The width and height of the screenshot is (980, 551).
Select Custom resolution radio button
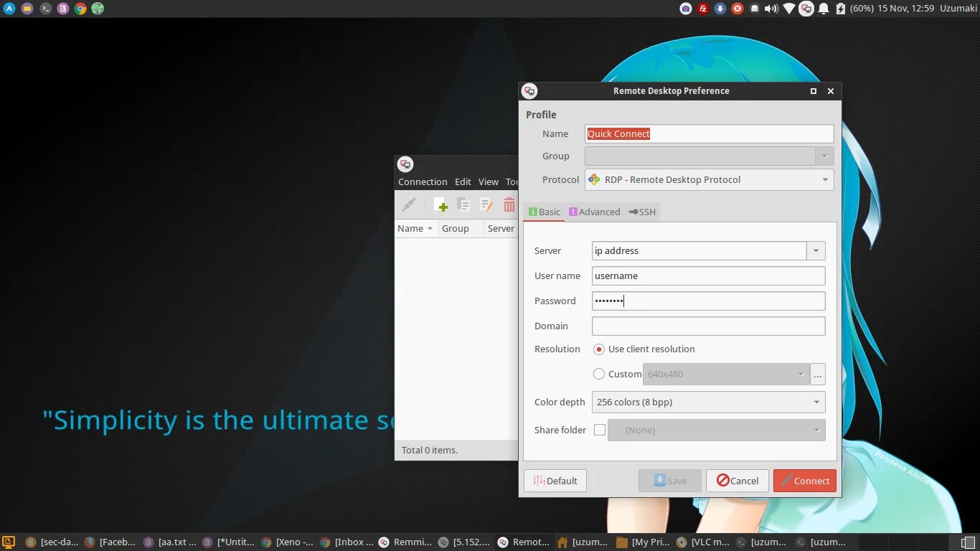(x=599, y=374)
